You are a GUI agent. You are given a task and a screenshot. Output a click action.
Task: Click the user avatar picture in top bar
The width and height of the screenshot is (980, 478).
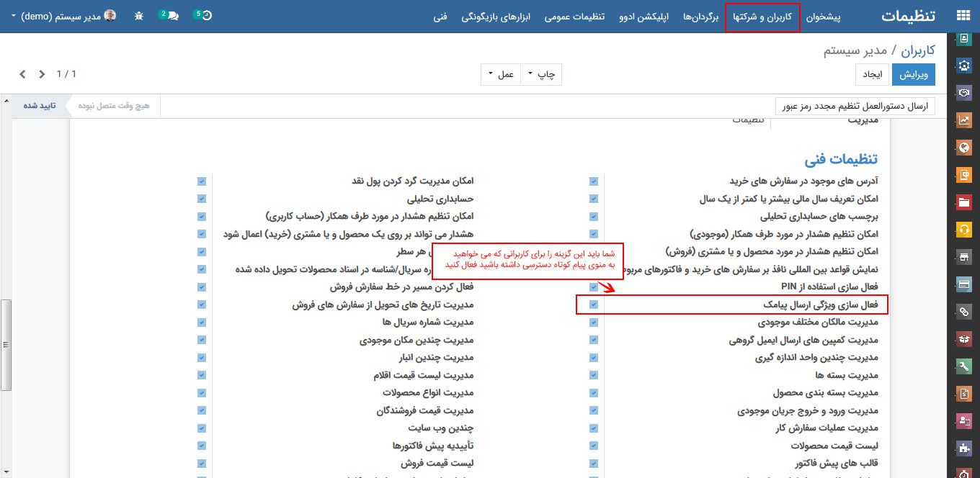click(110, 15)
